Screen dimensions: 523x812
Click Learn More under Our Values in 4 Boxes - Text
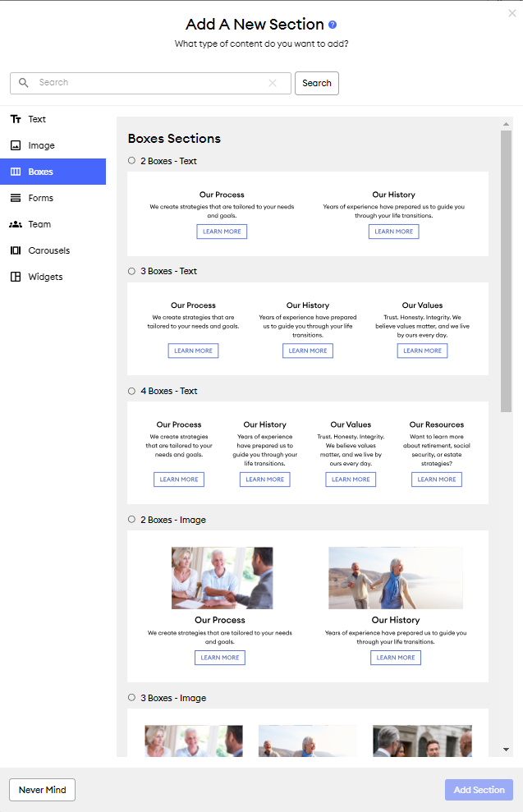pos(351,479)
